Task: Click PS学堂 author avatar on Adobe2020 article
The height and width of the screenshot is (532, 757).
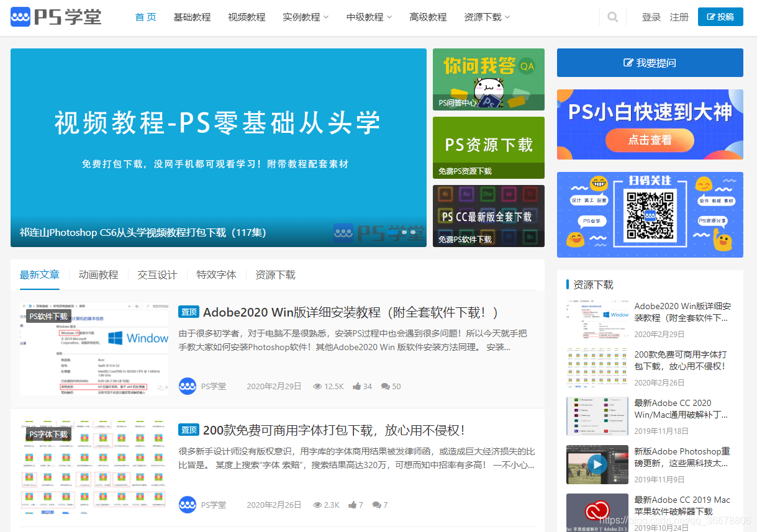Action: (188, 386)
